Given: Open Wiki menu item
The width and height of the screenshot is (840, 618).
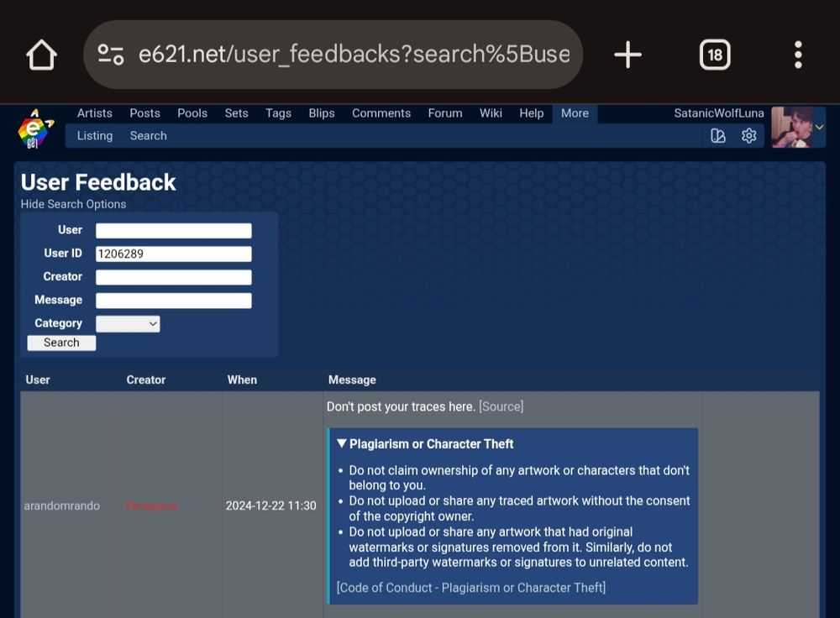Looking at the screenshot, I should (x=491, y=113).
